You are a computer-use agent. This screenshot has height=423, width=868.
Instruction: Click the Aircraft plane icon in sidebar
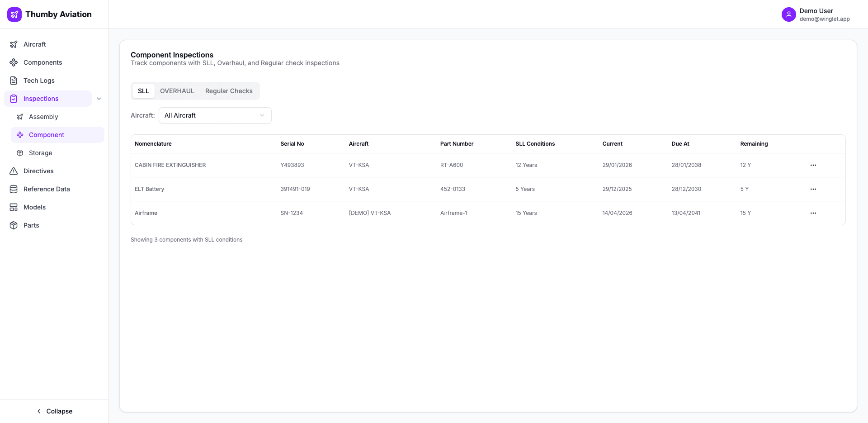point(14,44)
